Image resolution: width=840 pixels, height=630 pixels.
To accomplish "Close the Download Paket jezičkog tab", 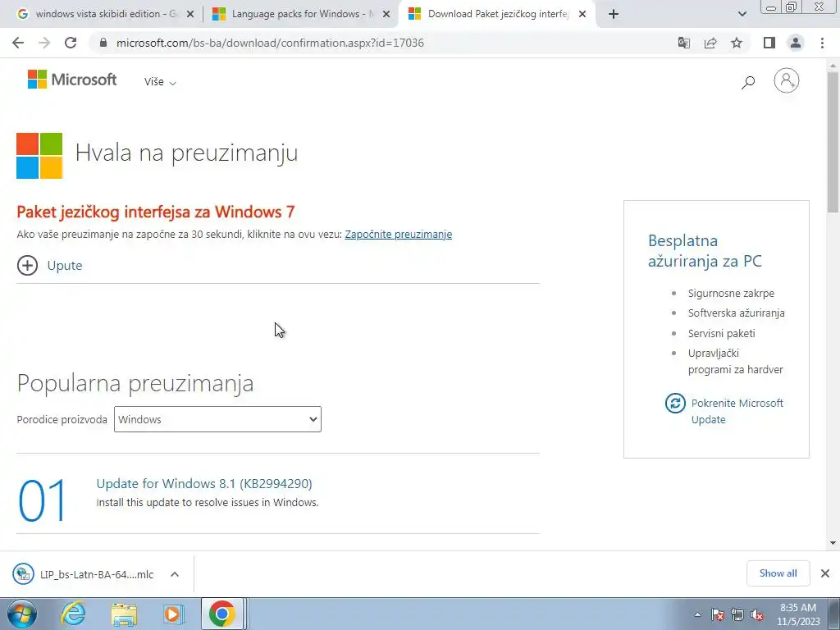I will 582,15.
